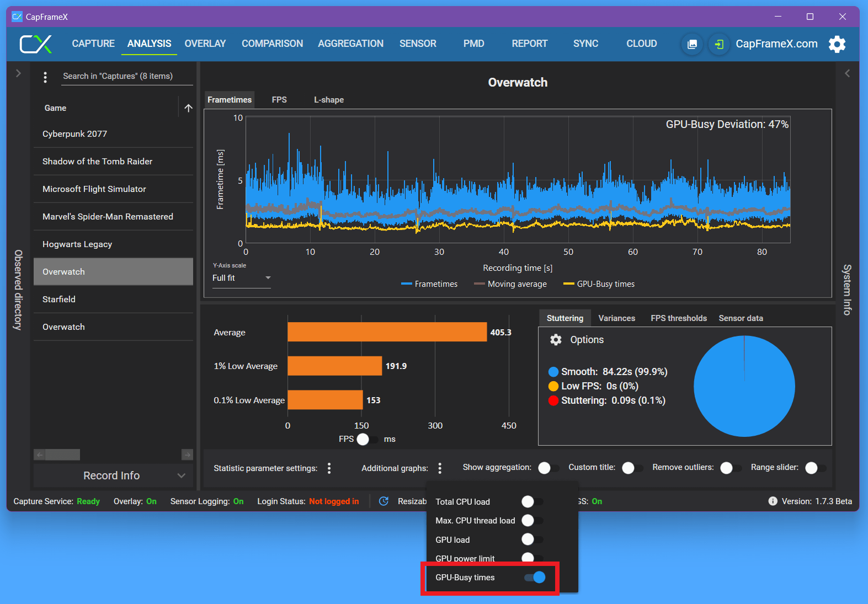Viewport: 868px width, 604px height.
Task: Select the ANALYSIS tab
Action: 149,44
